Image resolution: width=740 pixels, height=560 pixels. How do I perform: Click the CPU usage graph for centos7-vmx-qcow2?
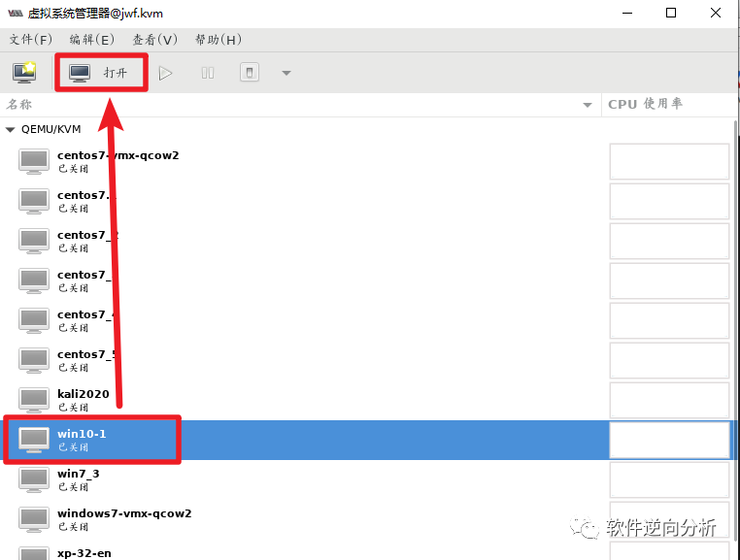(x=669, y=161)
